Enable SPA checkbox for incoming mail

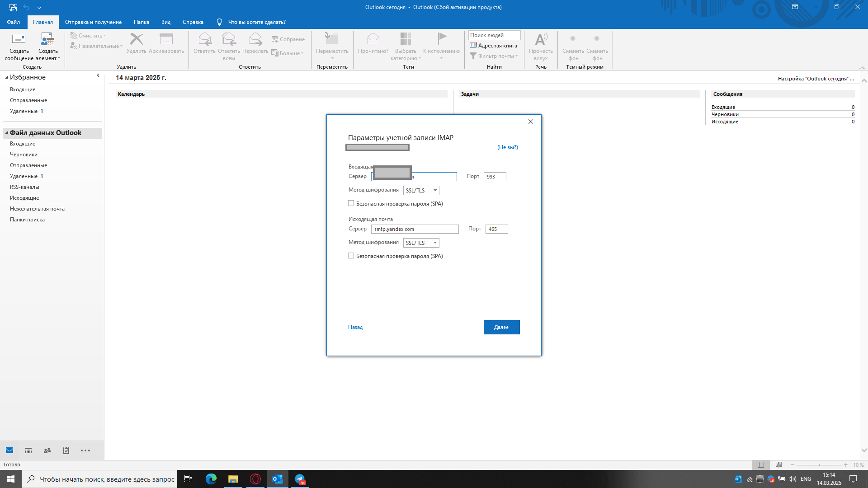point(351,203)
